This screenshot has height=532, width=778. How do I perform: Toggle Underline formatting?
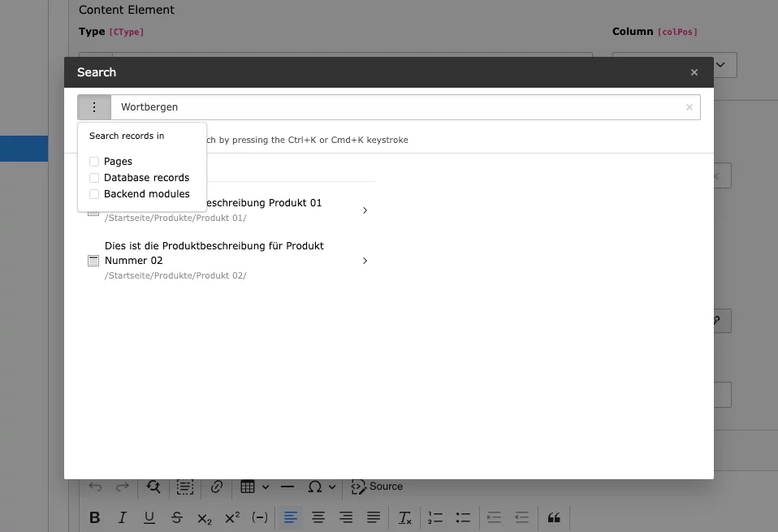point(149,518)
